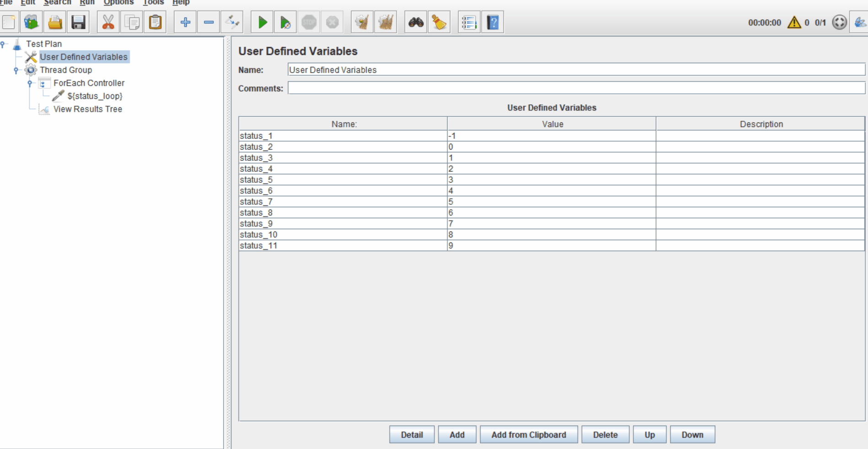Click the Delete button
The width and height of the screenshot is (868, 449).
pos(605,435)
